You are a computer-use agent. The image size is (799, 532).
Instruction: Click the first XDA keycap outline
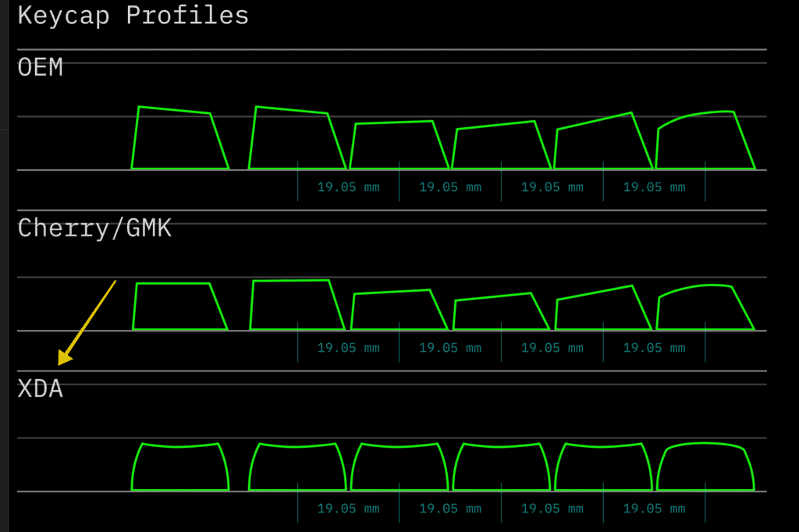click(180, 466)
